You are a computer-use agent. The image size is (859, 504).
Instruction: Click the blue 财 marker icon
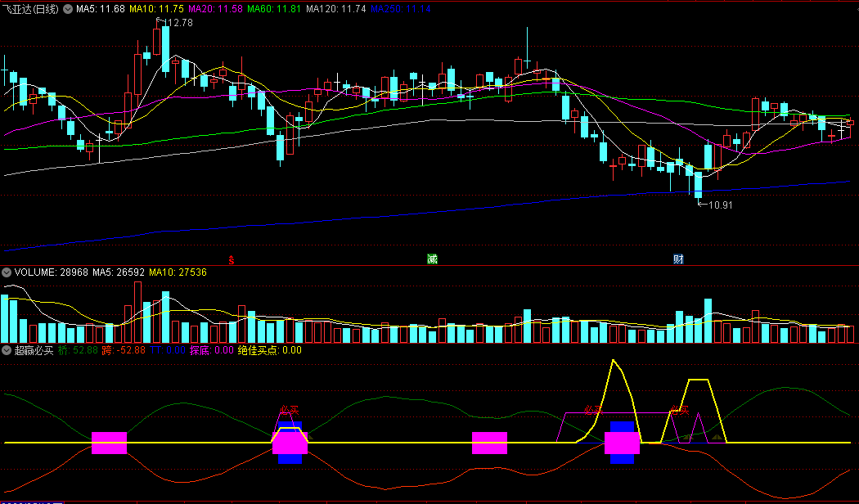pos(679,259)
